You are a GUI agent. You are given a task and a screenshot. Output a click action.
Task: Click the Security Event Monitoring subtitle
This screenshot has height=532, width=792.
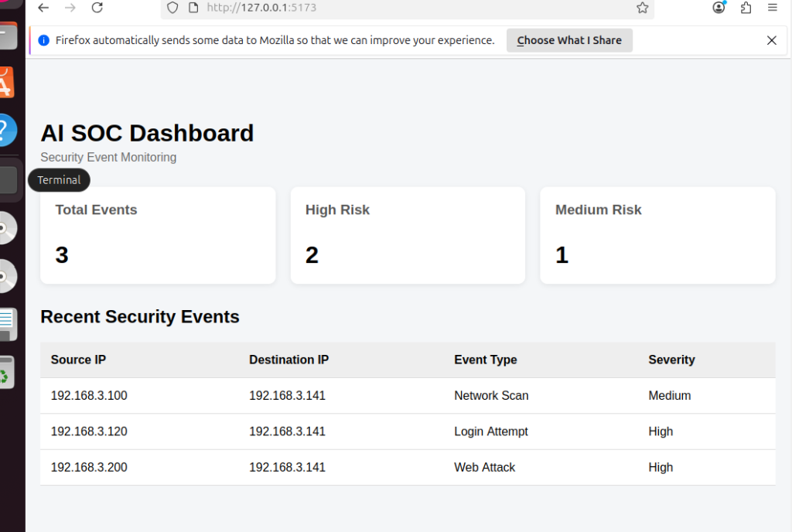coord(108,158)
